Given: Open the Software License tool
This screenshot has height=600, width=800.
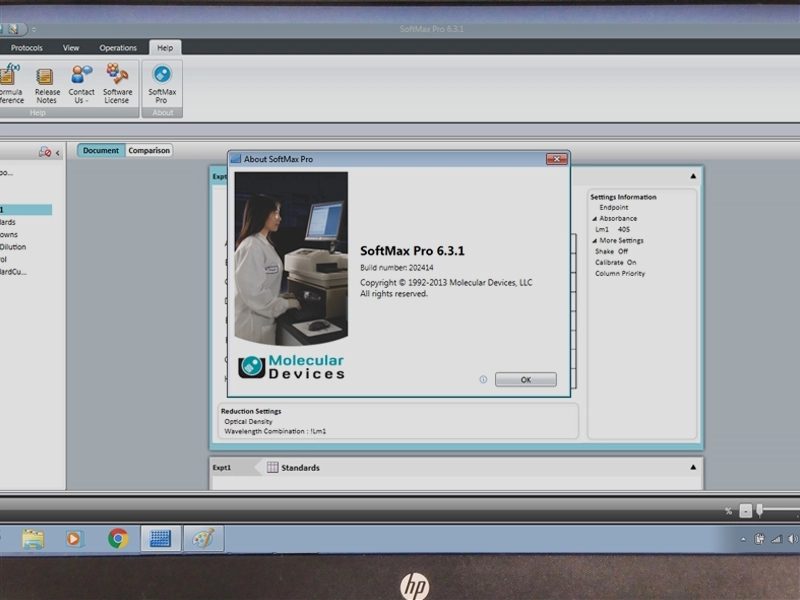Looking at the screenshot, I should coord(117,83).
